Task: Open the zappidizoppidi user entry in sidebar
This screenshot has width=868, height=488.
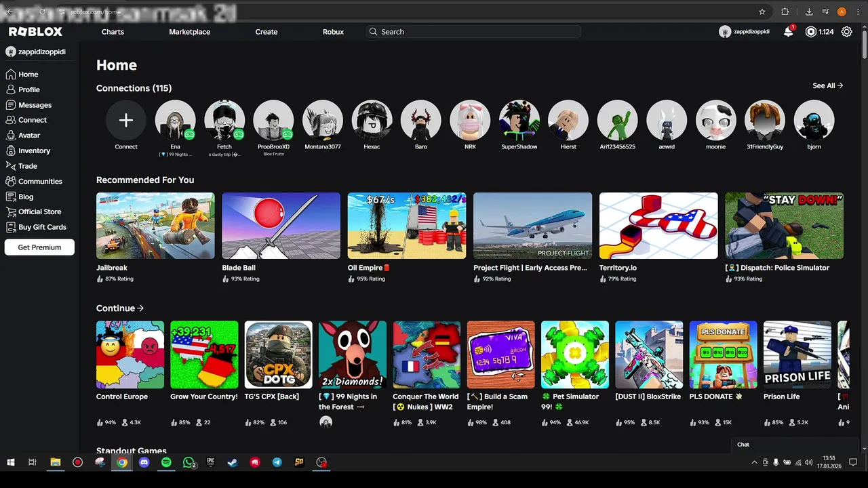Action: click(x=36, y=52)
